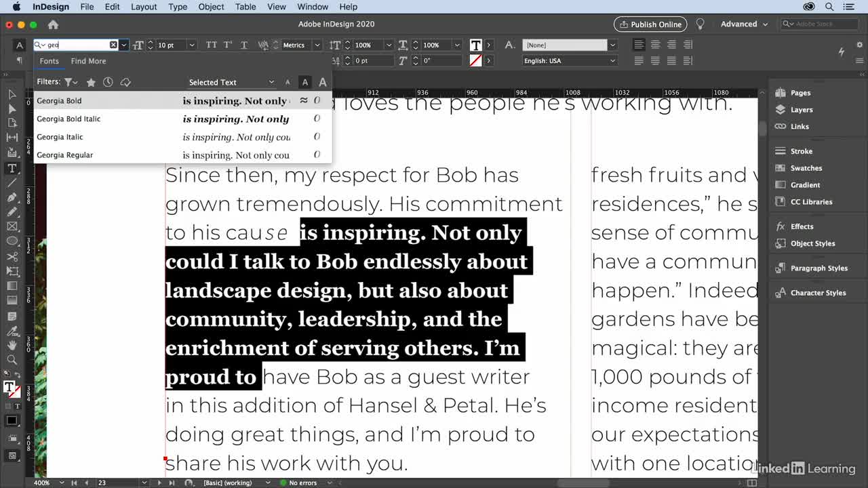The width and height of the screenshot is (868, 488).
Task: Open the Object menu
Action: (211, 7)
